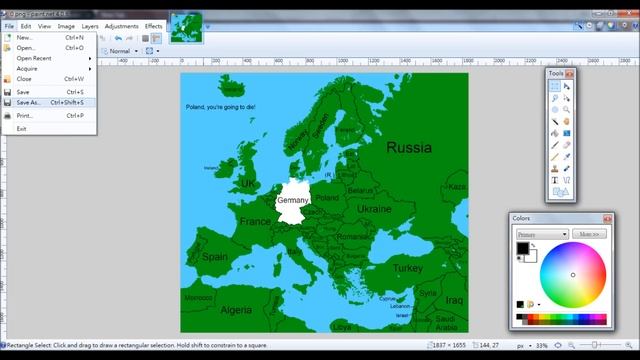
Task: Toggle Colors window visibility from top-right
Action: click(x=611, y=25)
